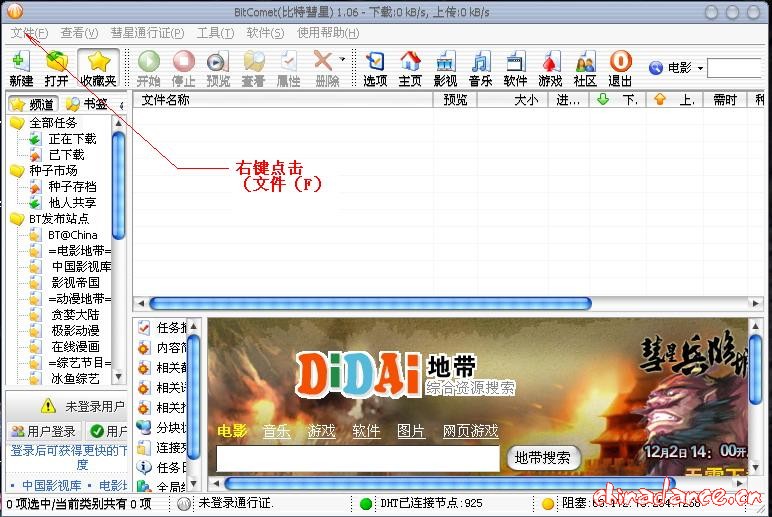The height and width of the screenshot is (517, 772).
Task: Select 影视帝国 in the tree
Action: pyautogui.click(x=75, y=283)
